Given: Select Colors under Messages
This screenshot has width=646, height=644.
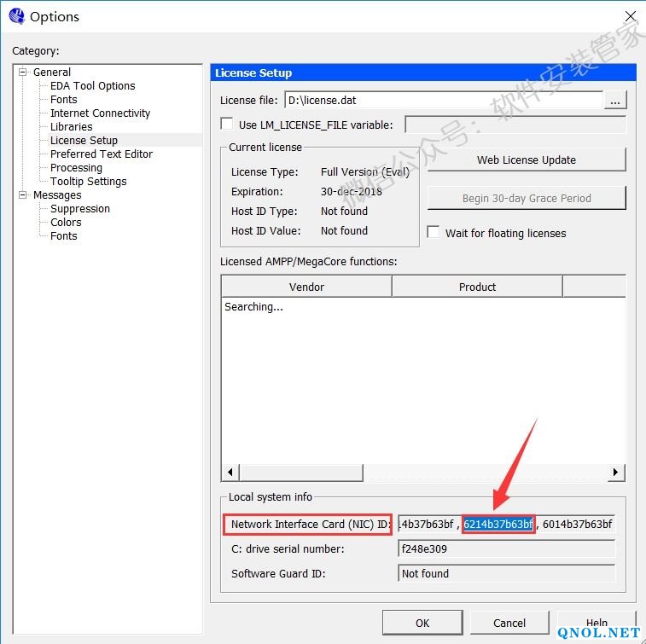Looking at the screenshot, I should tap(66, 223).
